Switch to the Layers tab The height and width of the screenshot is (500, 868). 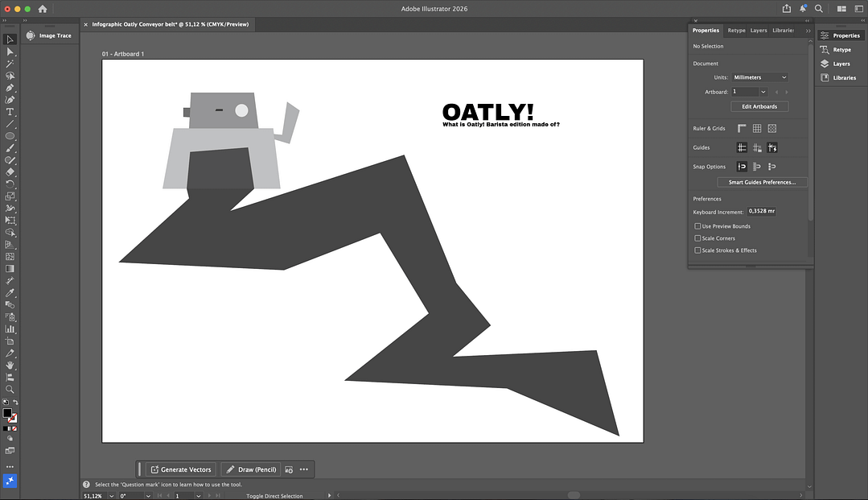click(x=759, y=31)
